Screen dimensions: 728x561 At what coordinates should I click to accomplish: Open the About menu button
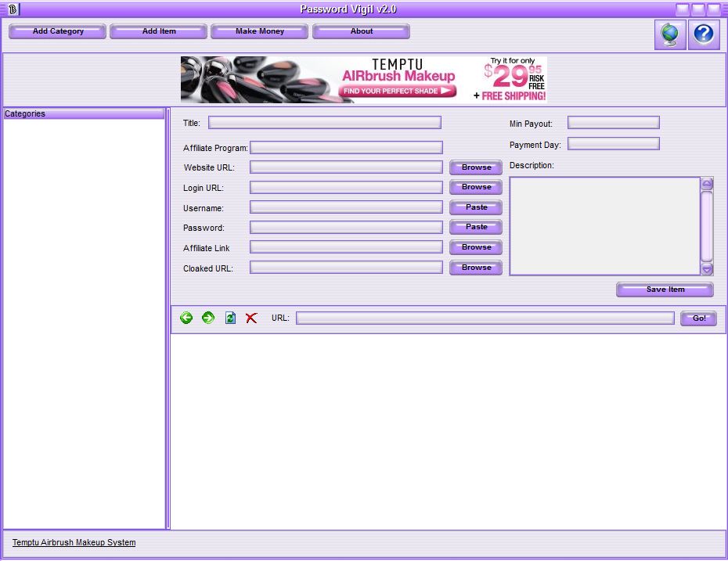[361, 31]
